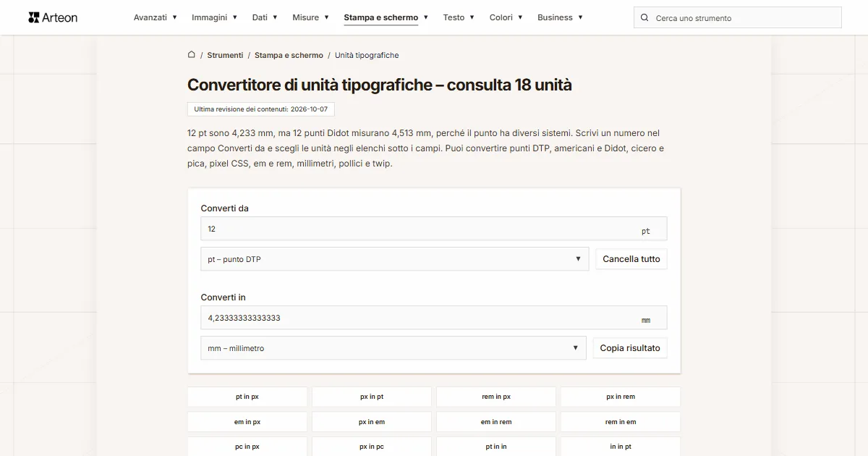Click the Unità tipografiche breadcrumb text
Screen dimensions: 868x456
coord(367,55)
